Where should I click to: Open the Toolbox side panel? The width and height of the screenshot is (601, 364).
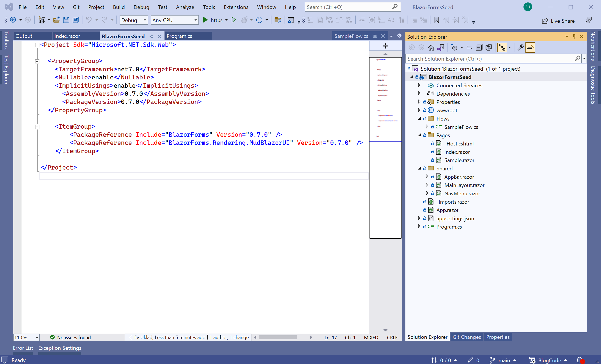[x=6, y=40]
